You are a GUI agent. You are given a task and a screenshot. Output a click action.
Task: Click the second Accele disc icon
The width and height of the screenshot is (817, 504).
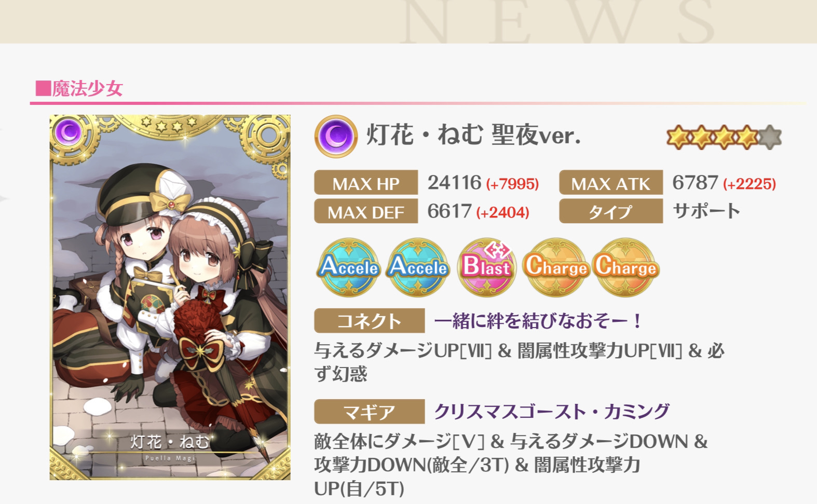pyautogui.click(x=418, y=267)
